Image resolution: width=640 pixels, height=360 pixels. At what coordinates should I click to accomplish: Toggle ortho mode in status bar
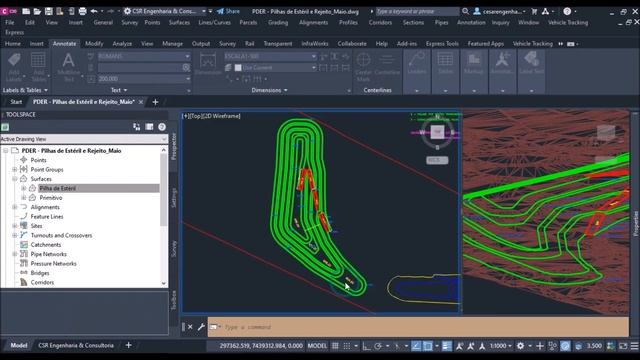[x=366, y=346]
